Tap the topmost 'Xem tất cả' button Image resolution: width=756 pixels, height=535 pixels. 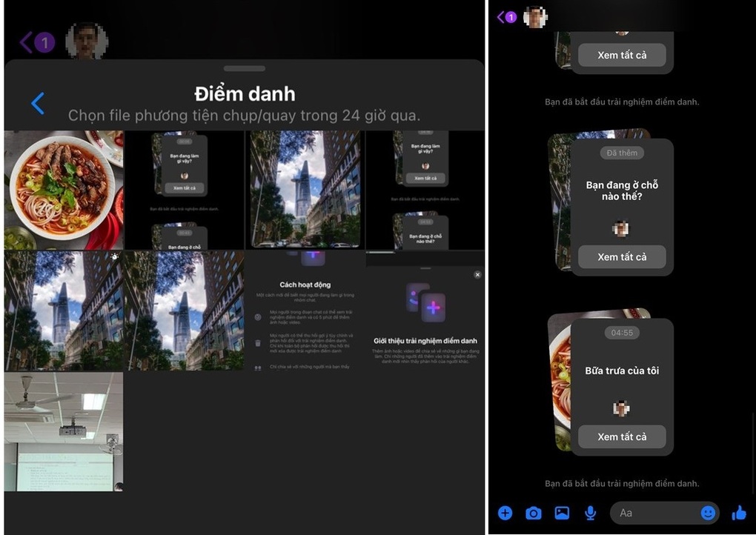click(622, 55)
